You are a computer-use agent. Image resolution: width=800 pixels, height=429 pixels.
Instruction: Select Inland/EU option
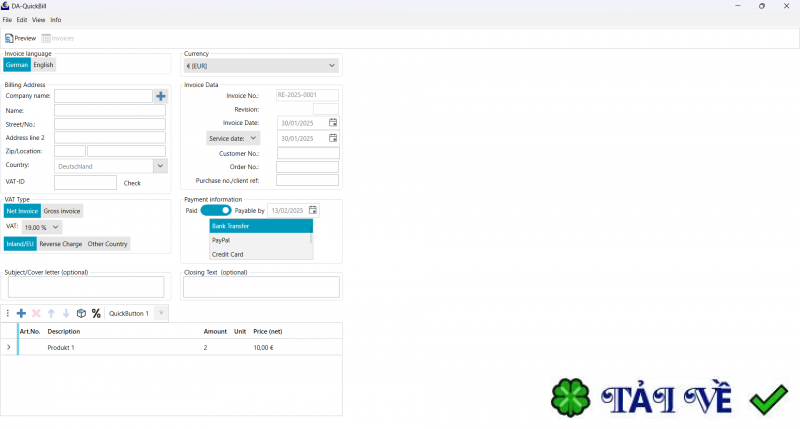(20, 244)
